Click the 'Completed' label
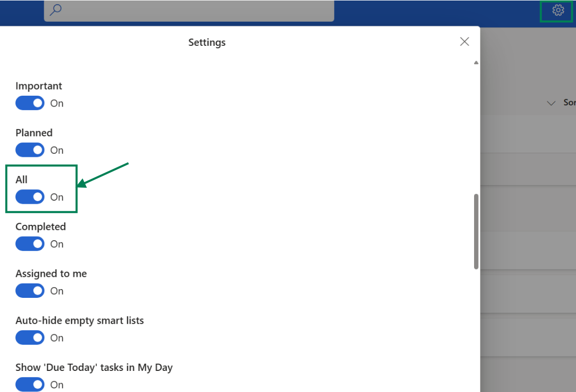 coord(41,227)
